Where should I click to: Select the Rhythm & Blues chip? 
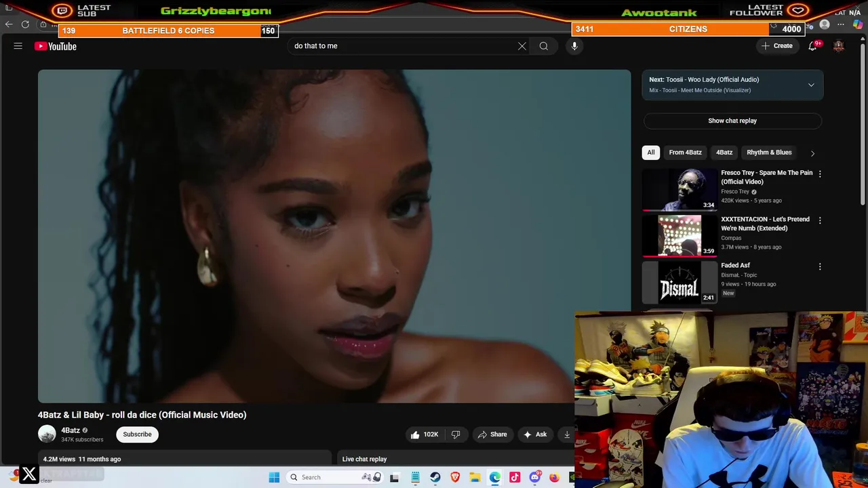[x=769, y=152]
